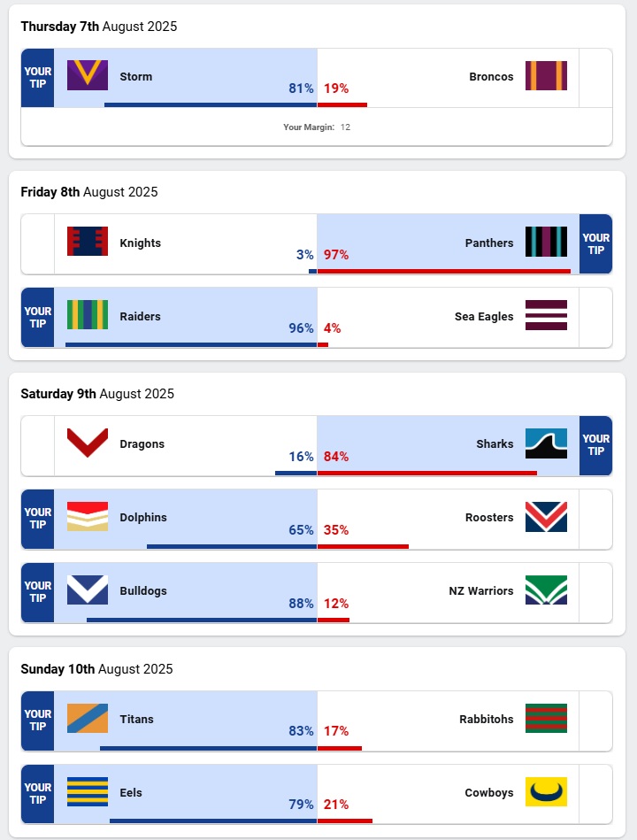Screen dimensions: 637x840
Task: Pick the Titans team name
Action: click(136, 719)
